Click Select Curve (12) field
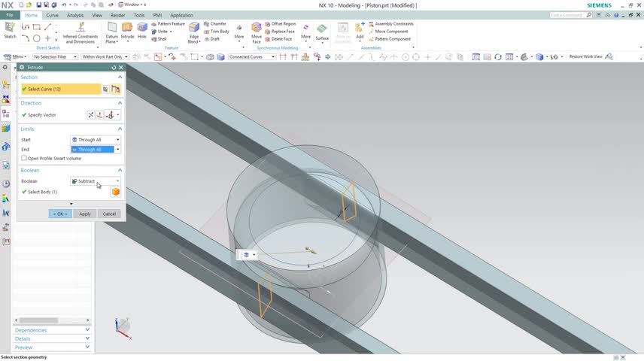644x361 pixels. [61, 89]
